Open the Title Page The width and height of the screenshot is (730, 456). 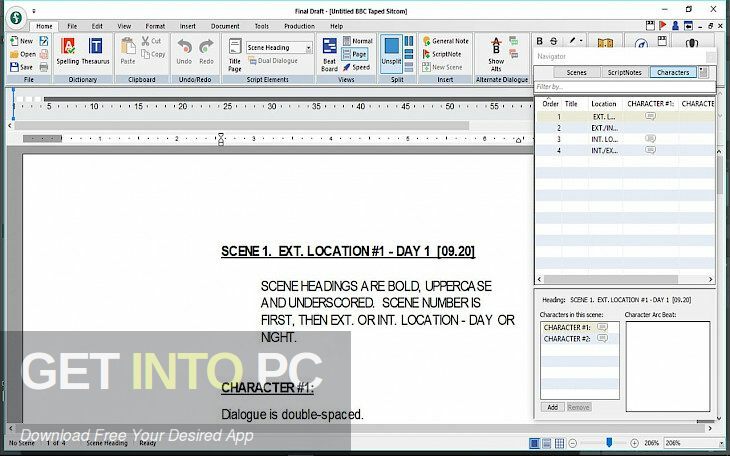[235, 55]
